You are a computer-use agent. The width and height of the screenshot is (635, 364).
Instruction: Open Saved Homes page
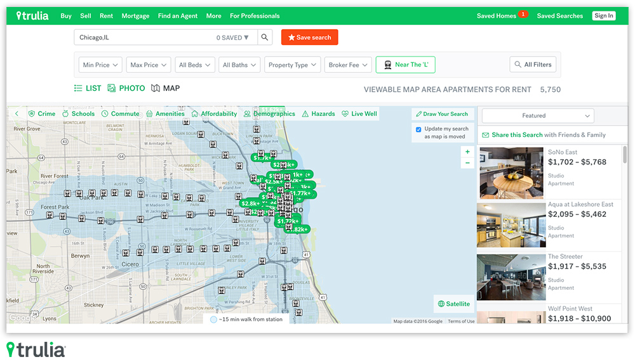click(497, 16)
